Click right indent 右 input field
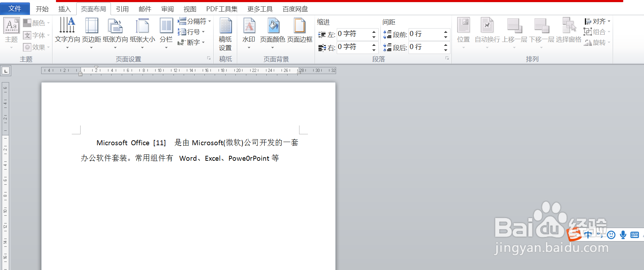Viewport: 644px width, 270px height. click(353, 47)
